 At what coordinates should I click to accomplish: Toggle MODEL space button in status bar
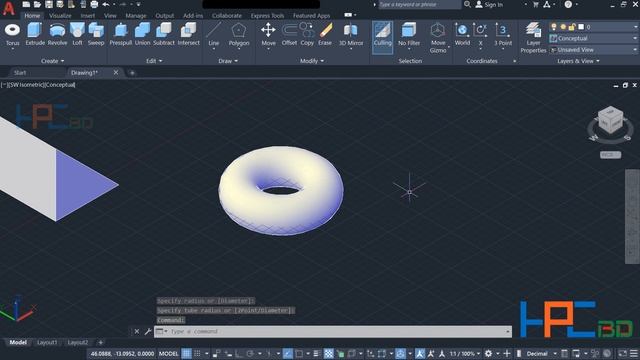[x=168, y=353]
